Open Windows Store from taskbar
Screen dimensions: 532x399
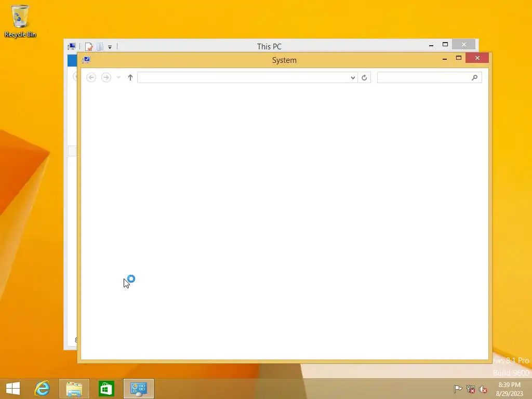(106, 389)
